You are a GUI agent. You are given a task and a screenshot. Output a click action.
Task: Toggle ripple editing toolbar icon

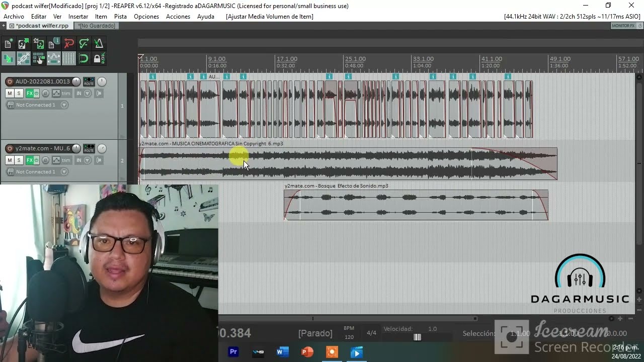tap(39, 58)
